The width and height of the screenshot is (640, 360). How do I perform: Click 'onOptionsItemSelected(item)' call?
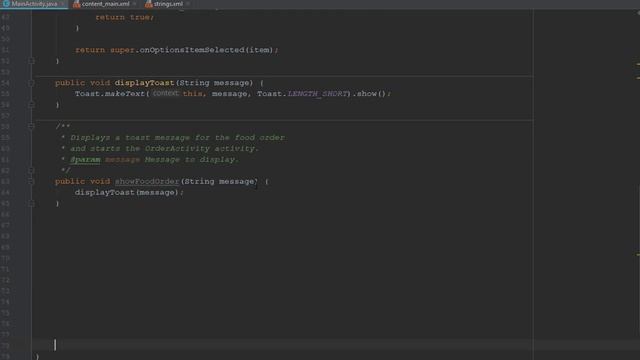pos(207,50)
